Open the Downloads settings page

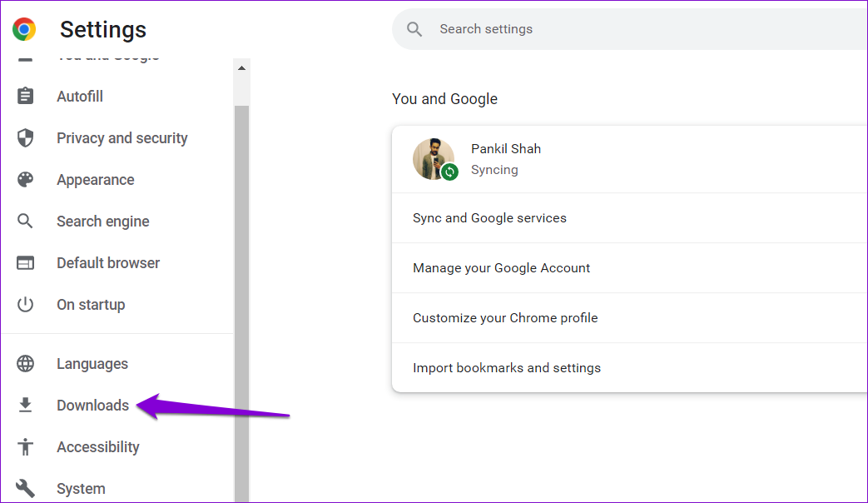(x=92, y=405)
